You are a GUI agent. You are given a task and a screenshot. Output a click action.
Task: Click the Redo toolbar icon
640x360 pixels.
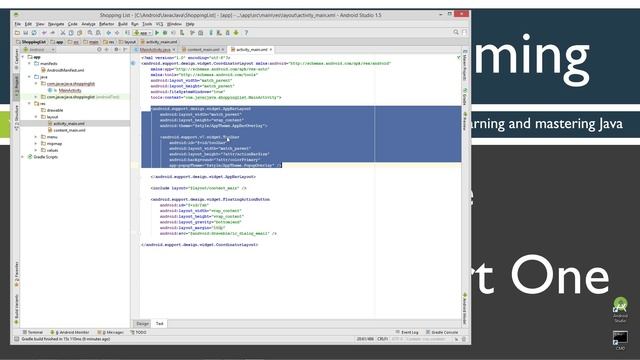tap(53, 33)
